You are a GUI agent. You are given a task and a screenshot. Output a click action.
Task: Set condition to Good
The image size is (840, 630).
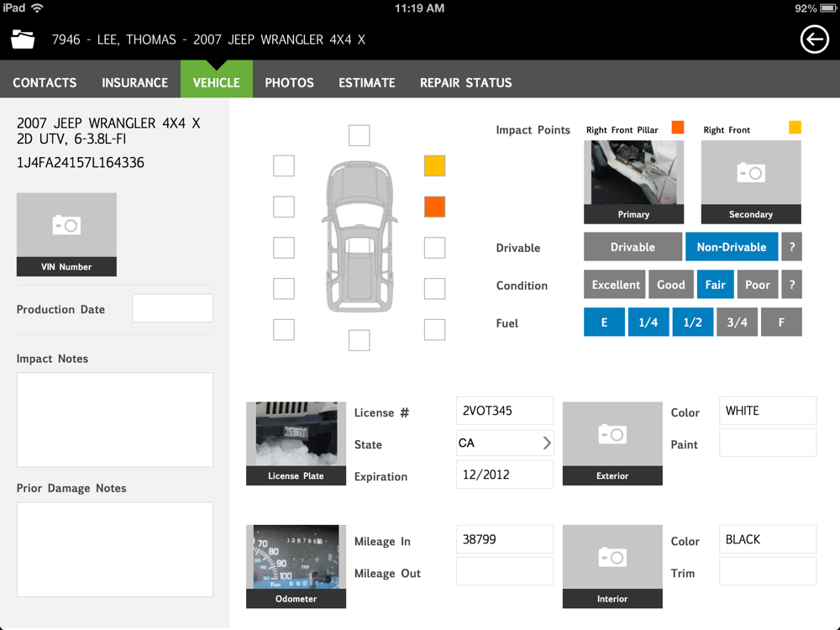click(x=670, y=285)
